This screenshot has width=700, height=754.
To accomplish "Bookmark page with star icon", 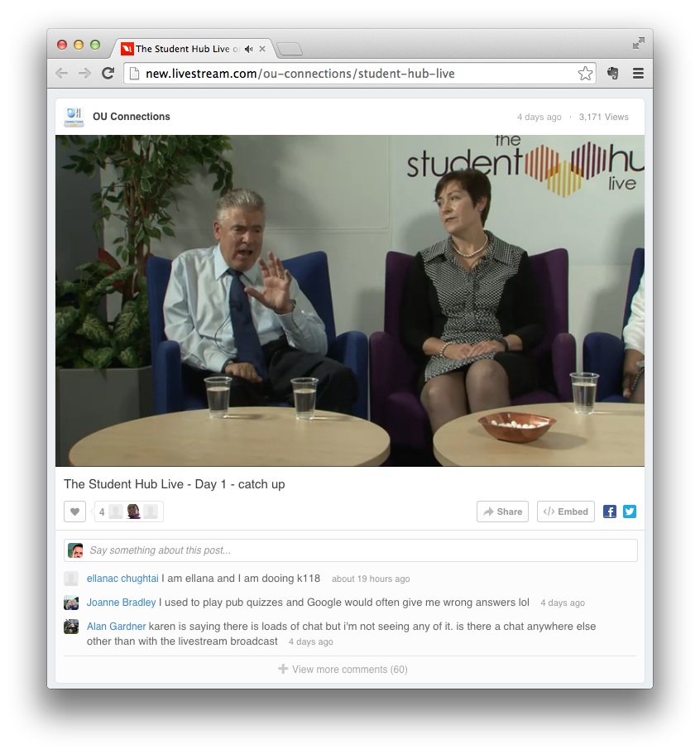I will (x=585, y=74).
